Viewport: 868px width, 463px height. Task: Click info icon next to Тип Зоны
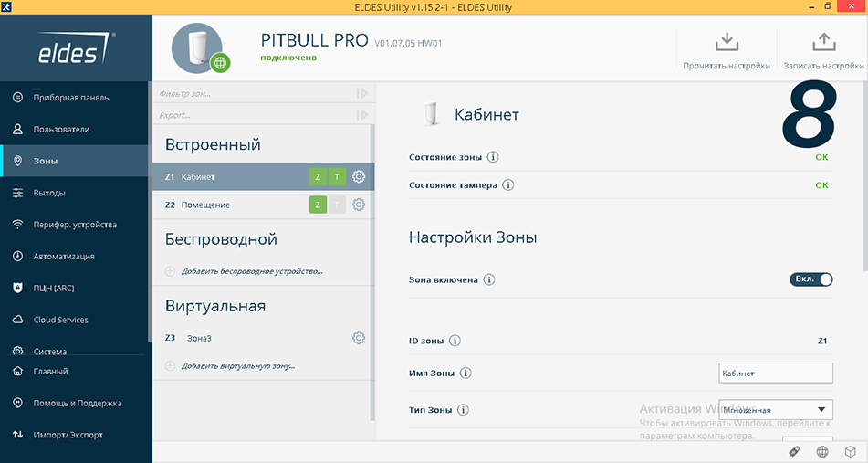(463, 410)
